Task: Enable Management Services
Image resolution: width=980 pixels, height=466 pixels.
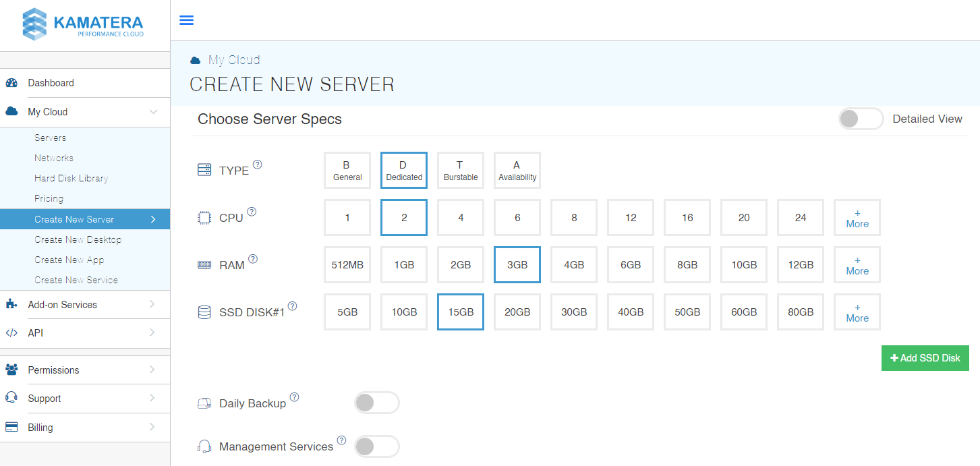Action: 376,446
